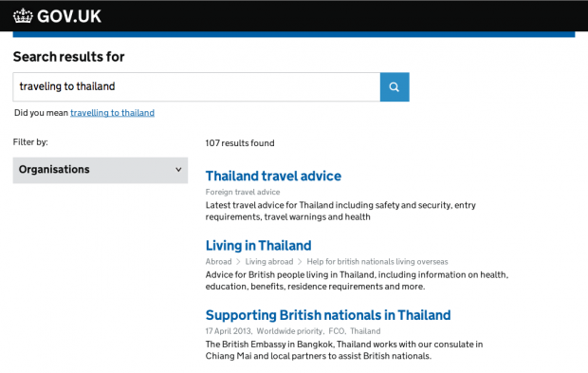The height and width of the screenshot is (373, 588).
Task: Expand the Organisations filter chevron
Action: (178, 170)
